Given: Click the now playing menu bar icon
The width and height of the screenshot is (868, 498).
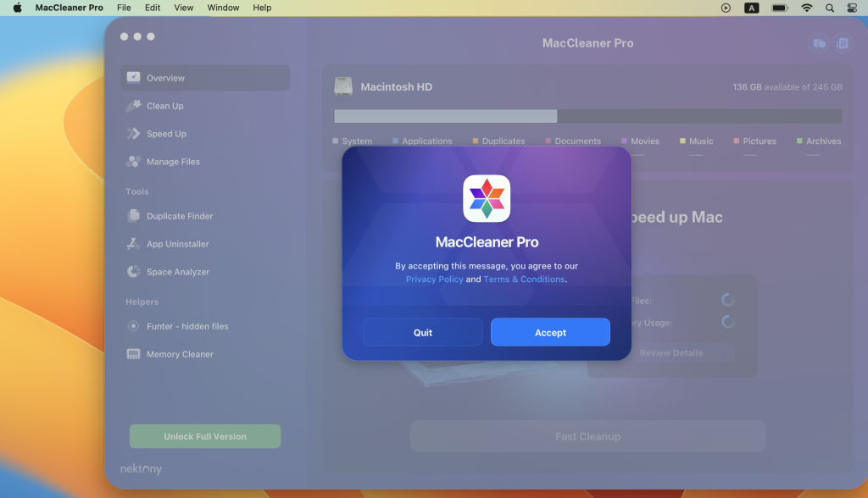Looking at the screenshot, I should tap(726, 8).
